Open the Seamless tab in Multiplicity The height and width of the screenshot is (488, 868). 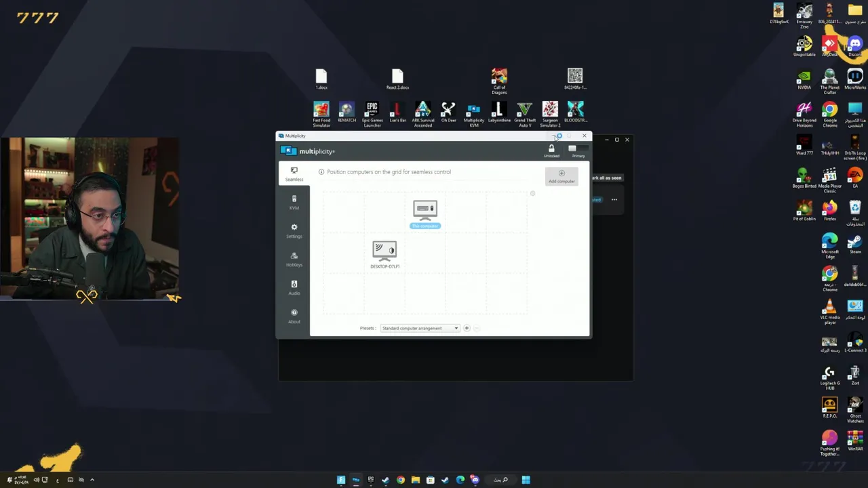[x=294, y=174]
